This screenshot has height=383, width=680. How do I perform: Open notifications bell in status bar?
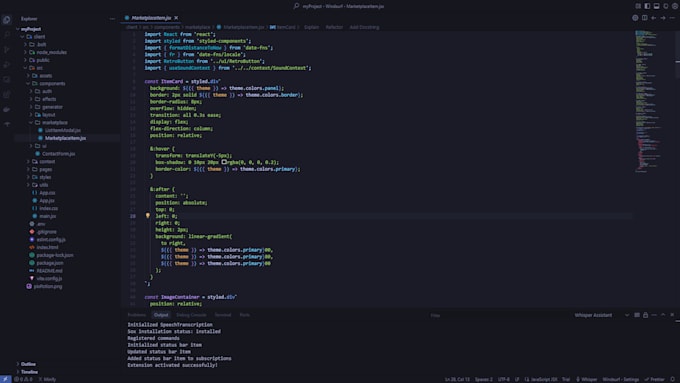(673, 380)
